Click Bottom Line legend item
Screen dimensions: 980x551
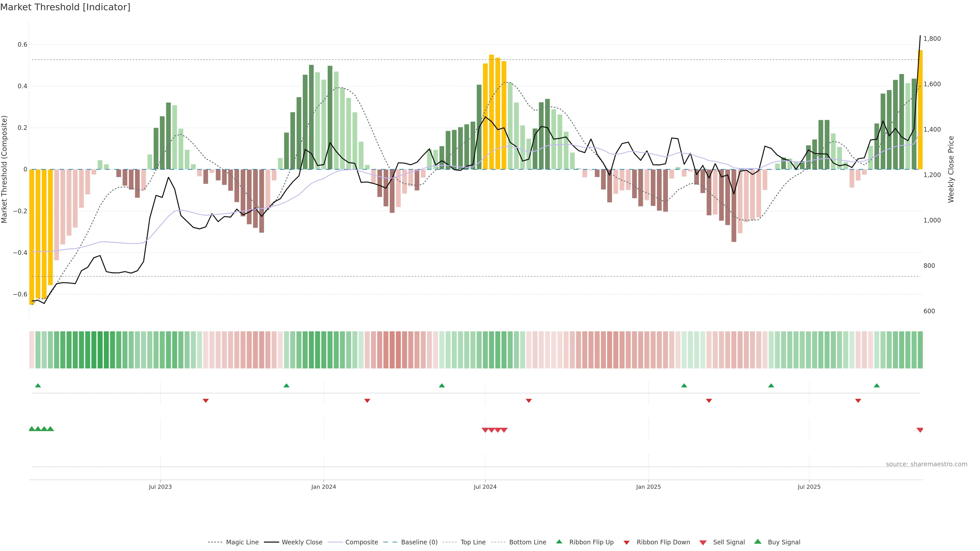tap(527, 542)
